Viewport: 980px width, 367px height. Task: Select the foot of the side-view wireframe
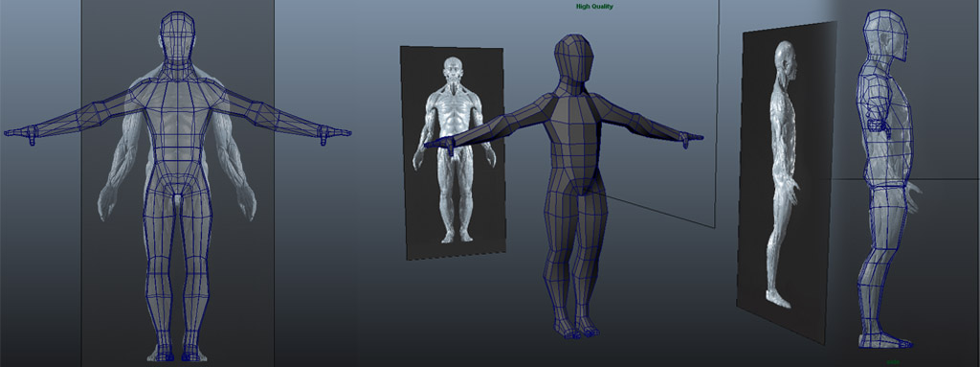884,339
